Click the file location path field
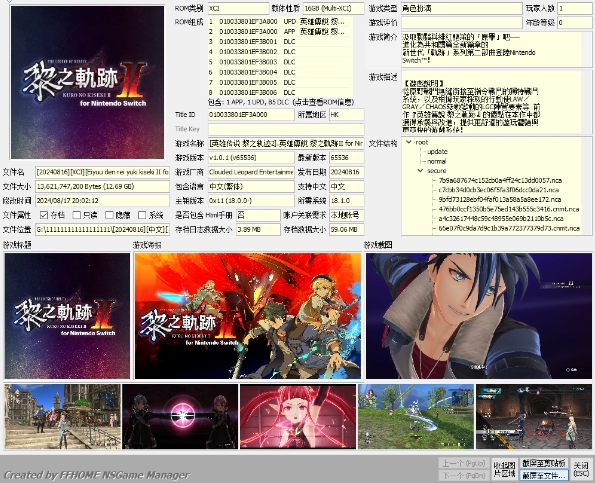The height and width of the screenshot is (483, 595). [x=102, y=229]
